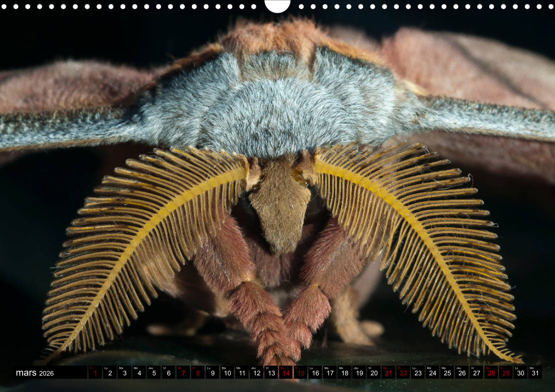The image size is (555, 392).
Task: Choose day 17 labeled Ma
Action: (330, 373)
